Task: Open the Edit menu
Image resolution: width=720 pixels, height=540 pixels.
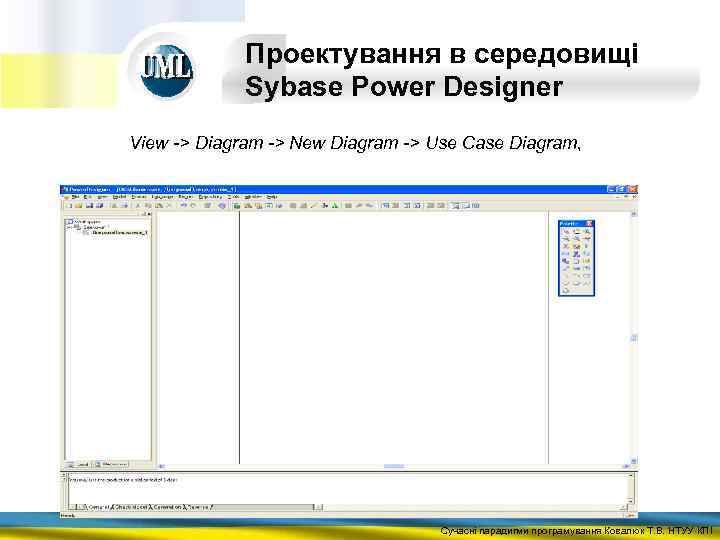Action: pyautogui.click(x=88, y=197)
